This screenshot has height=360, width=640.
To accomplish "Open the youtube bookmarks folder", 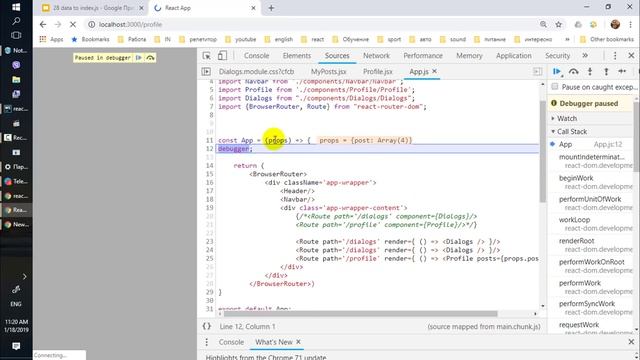I will click(240, 39).
